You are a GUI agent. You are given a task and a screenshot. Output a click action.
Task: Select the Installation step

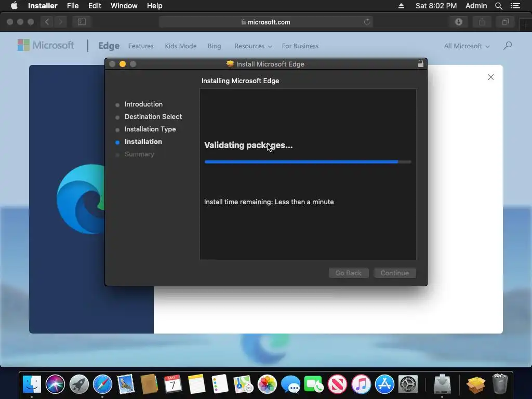click(x=143, y=142)
